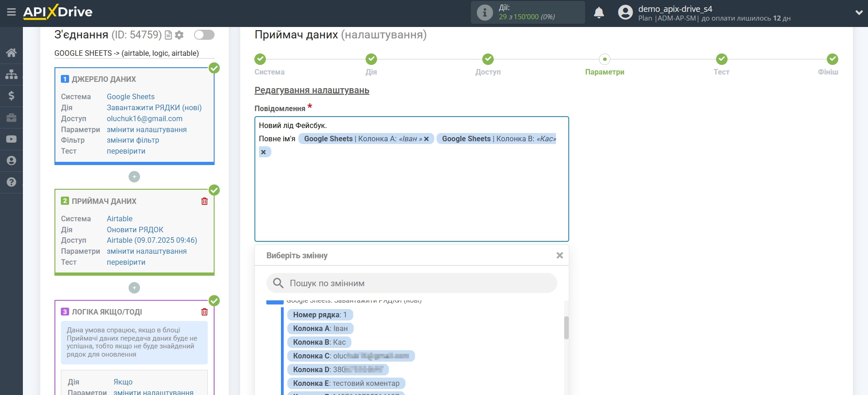Open the home dashboard icon
The width and height of the screenshot is (868, 395).
(11, 53)
